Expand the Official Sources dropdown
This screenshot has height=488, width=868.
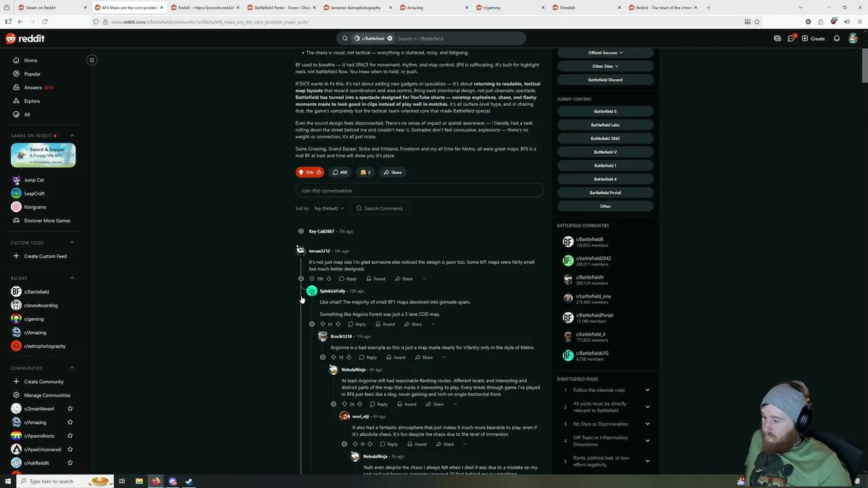[605, 53]
